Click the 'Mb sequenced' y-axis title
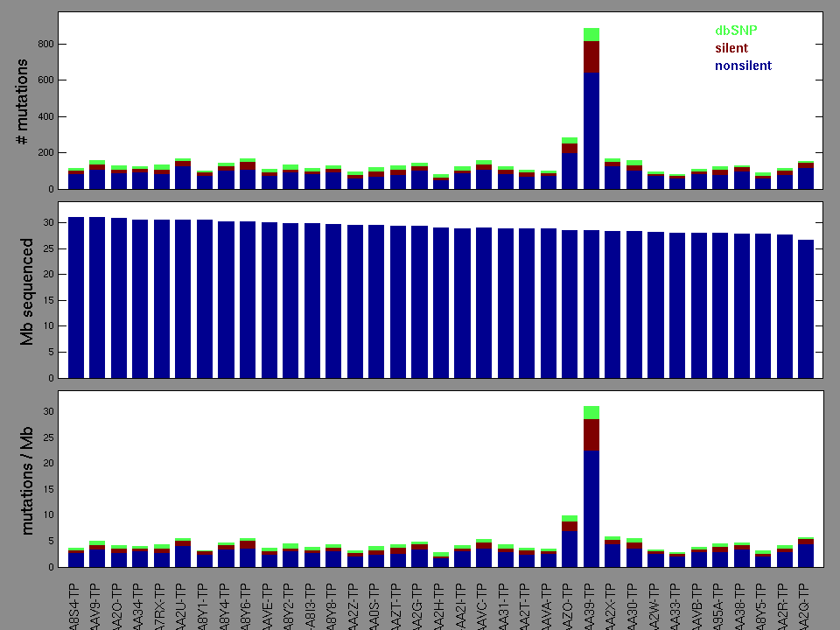Screen dimensions: 840x630 tap(27, 290)
